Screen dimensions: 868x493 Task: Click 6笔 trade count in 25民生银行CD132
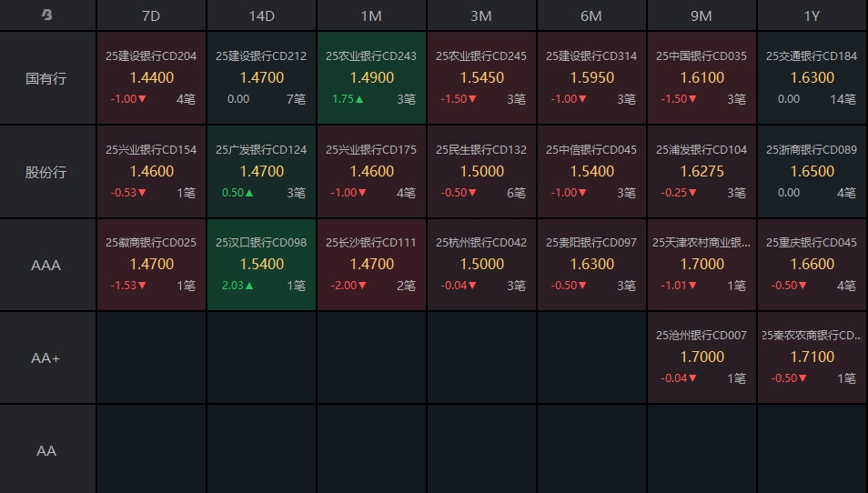tap(517, 193)
